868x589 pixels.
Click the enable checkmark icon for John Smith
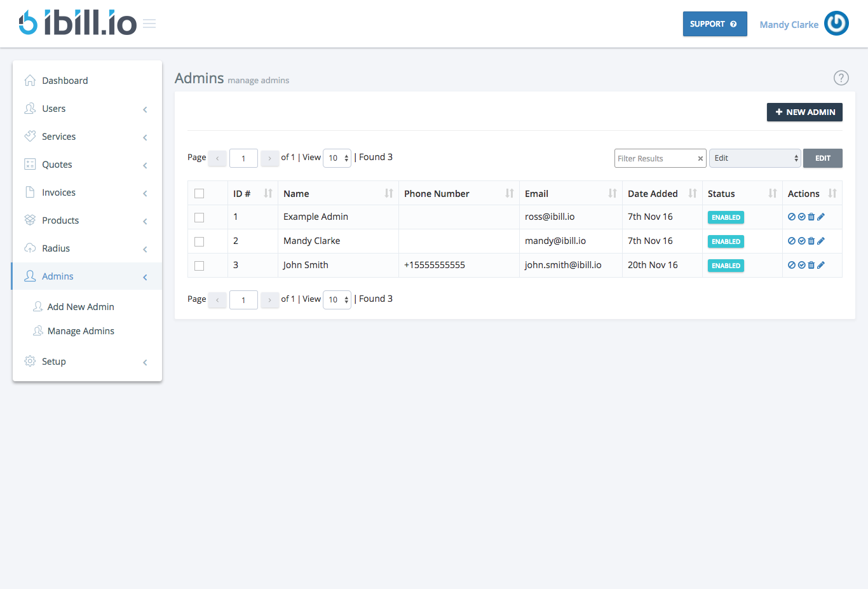[802, 265]
